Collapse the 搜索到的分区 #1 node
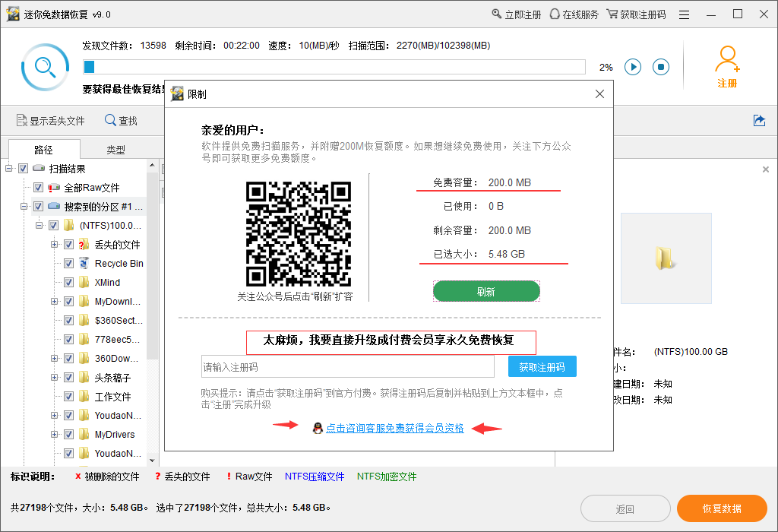778x532 pixels. [x=24, y=207]
